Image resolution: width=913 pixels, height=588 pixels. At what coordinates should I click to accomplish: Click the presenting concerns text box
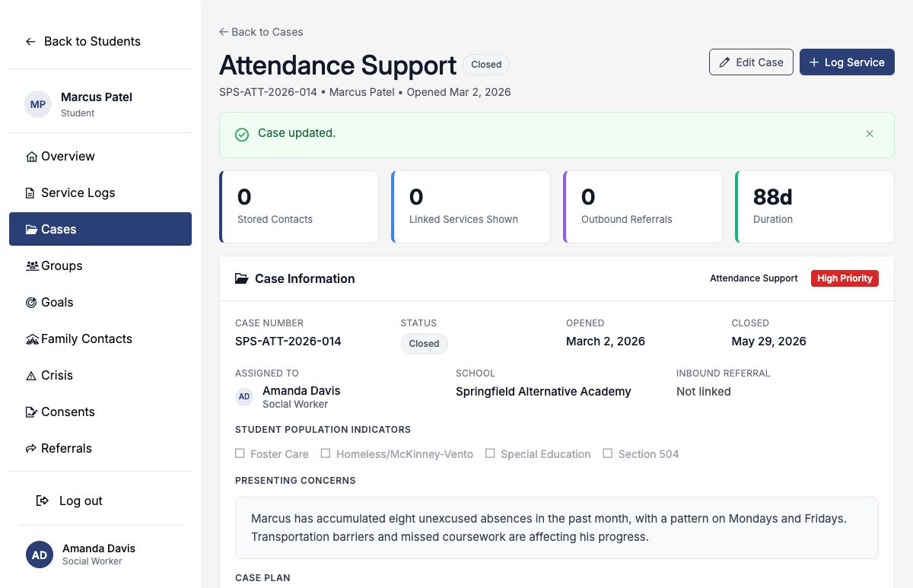click(x=557, y=528)
